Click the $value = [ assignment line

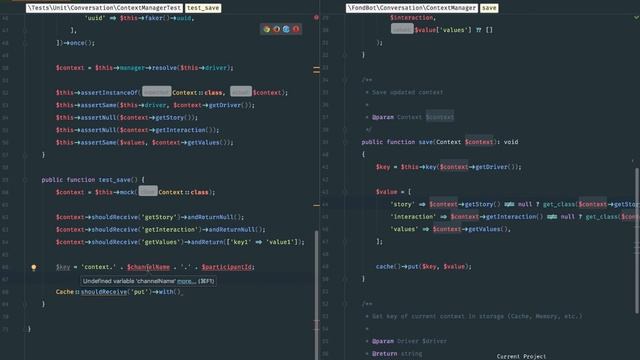coord(393,192)
